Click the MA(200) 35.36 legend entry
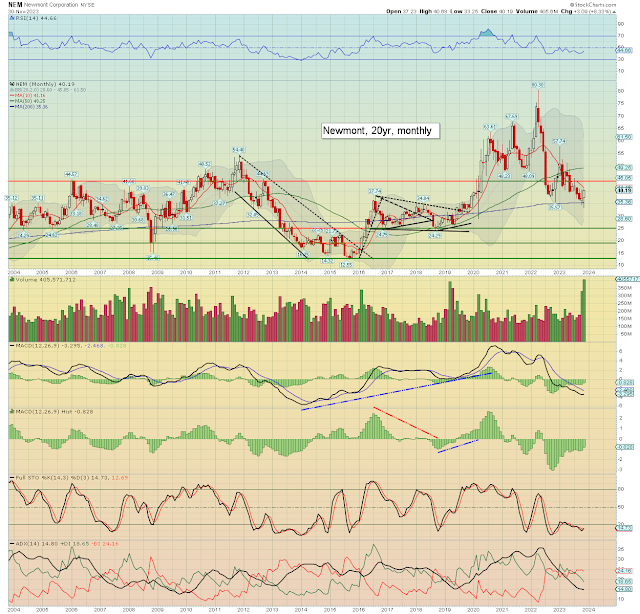Screen dimensions: 640x614 [31, 107]
